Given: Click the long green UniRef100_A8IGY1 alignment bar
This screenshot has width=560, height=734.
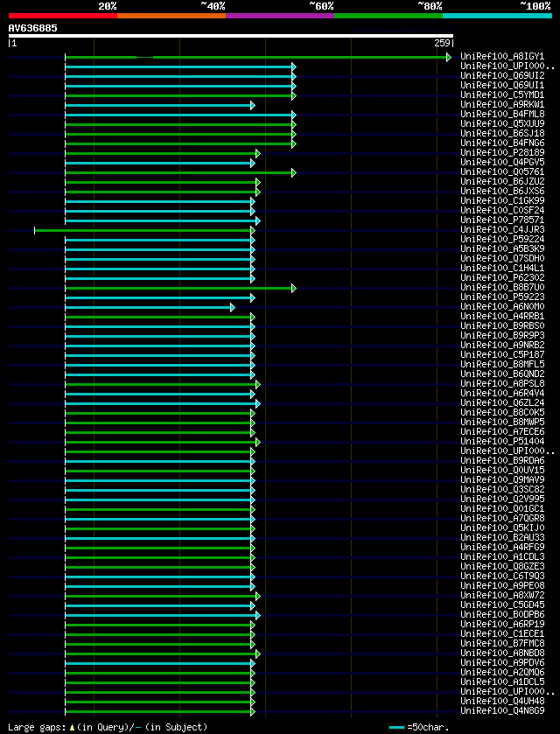Looking at the screenshot, I should tap(255, 57).
